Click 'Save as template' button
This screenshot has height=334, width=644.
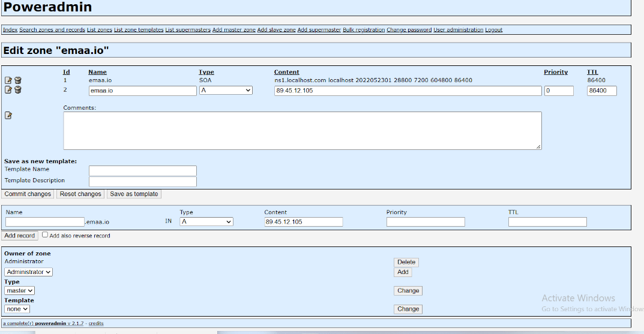click(x=134, y=194)
